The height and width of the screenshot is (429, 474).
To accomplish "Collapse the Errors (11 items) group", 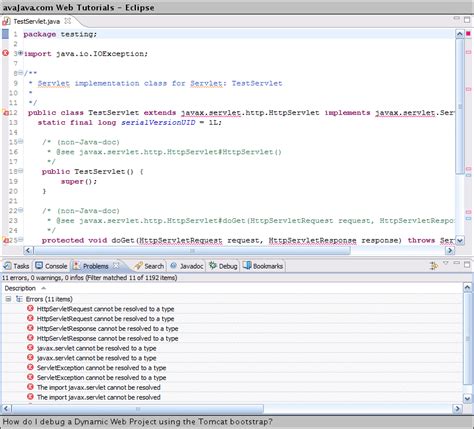I will coord(8,299).
